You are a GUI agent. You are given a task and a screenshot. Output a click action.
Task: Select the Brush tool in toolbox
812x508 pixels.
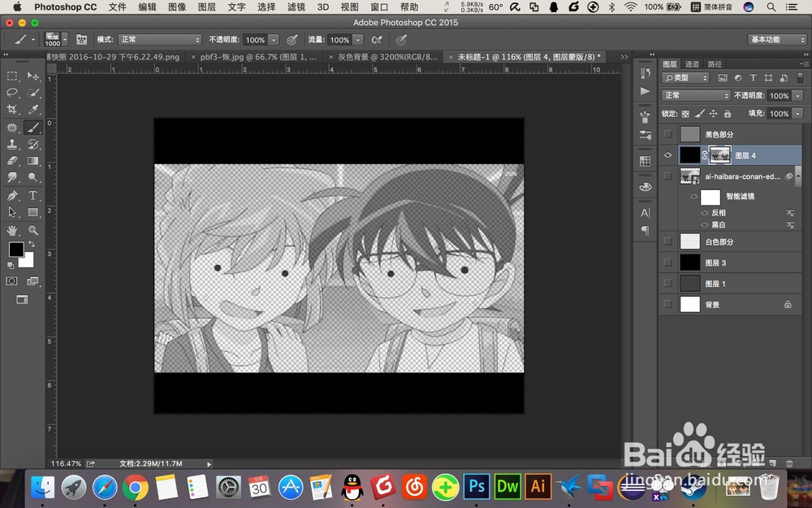33,127
